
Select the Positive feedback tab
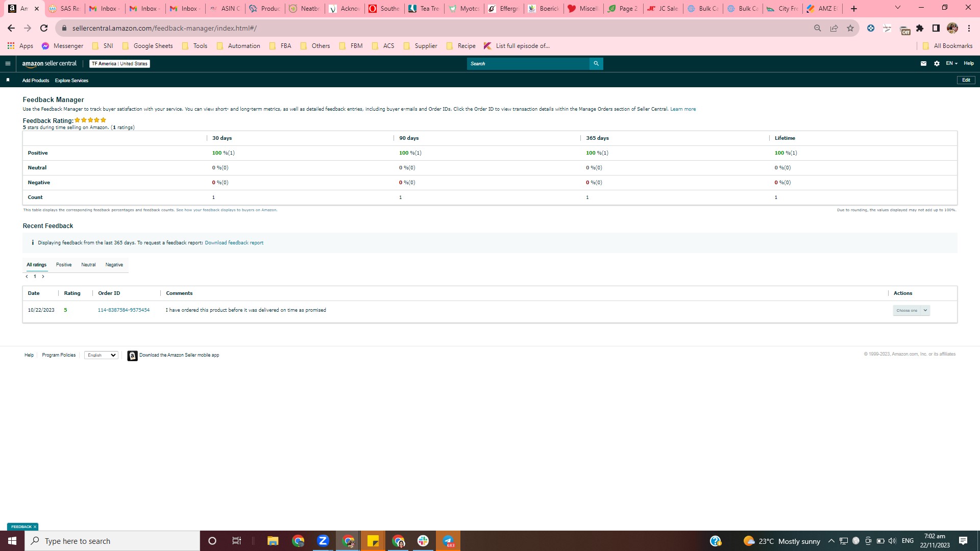(x=64, y=265)
